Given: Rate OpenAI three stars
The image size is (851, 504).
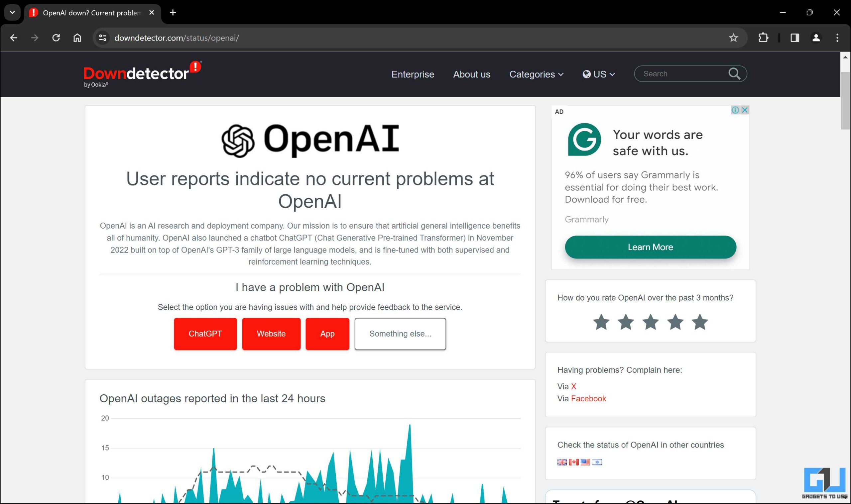Looking at the screenshot, I should (x=651, y=322).
